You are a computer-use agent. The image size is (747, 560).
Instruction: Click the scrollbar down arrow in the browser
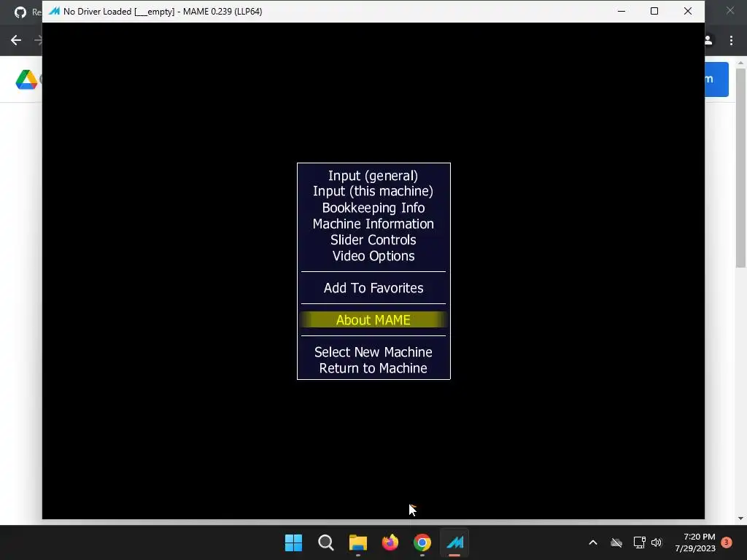pos(740,518)
